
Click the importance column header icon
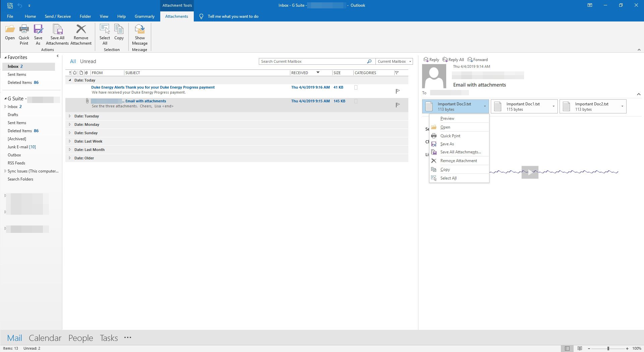[70, 73]
